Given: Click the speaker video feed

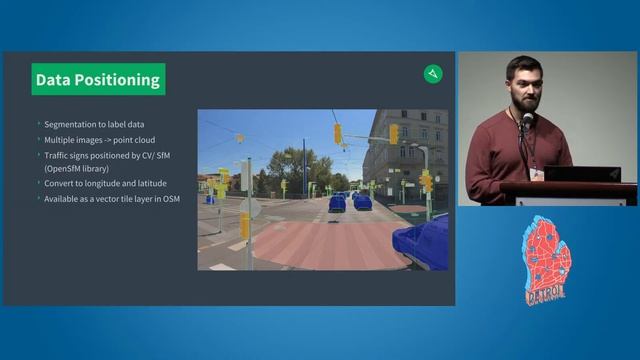Looking at the screenshot, I should point(547,129).
